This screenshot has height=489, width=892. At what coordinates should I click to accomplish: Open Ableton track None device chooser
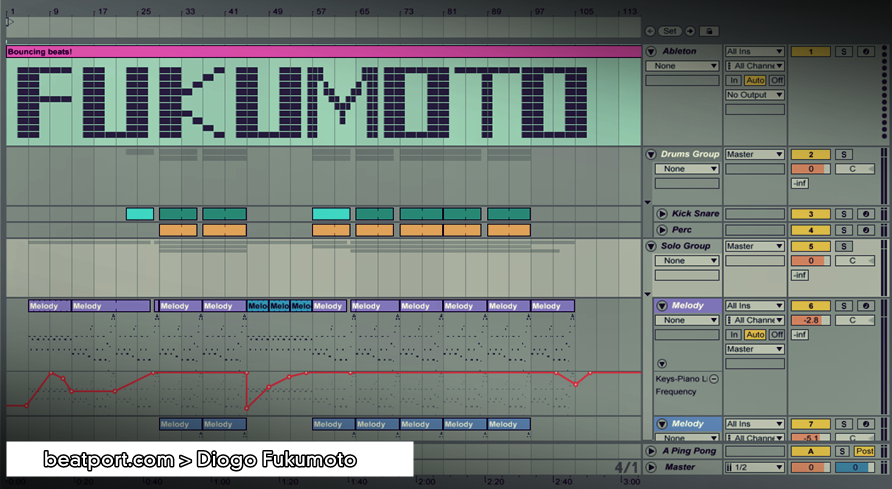click(x=683, y=66)
